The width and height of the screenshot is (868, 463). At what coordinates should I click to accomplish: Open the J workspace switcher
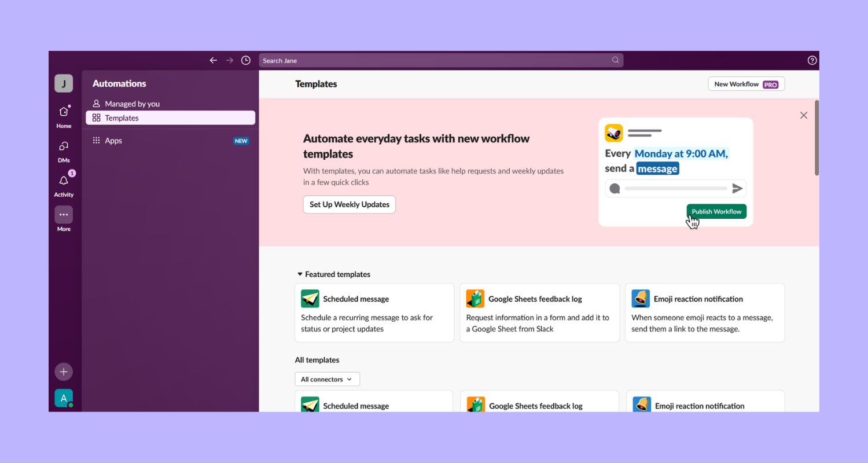click(64, 83)
